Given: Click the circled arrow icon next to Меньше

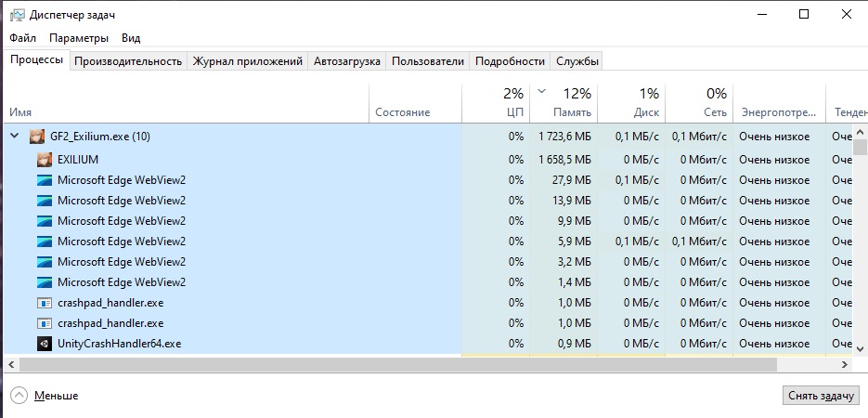Looking at the screenshot, I should pos(19,396).
